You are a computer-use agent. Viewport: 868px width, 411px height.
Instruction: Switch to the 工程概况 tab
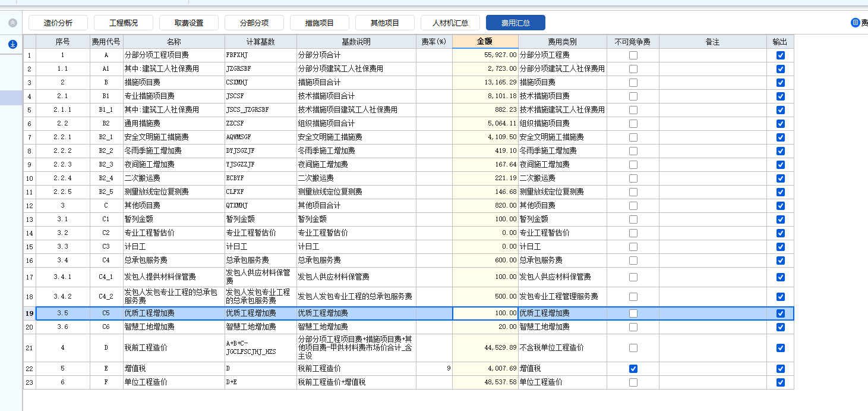[123, 22]
